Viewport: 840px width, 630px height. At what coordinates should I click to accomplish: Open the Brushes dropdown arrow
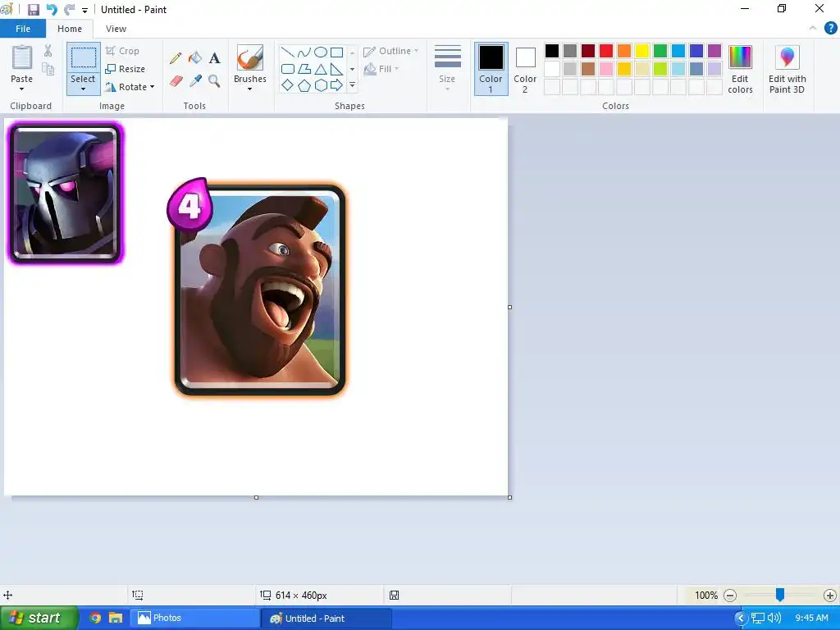pos(249,89)
